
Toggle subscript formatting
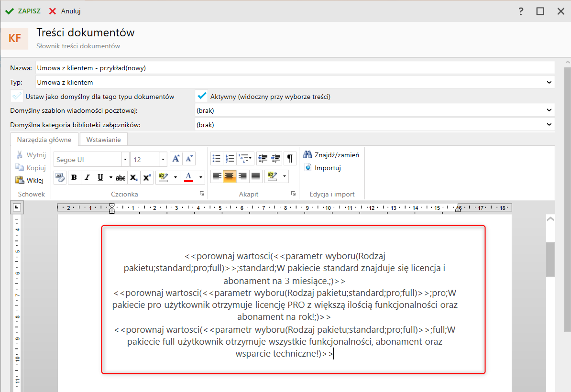coord(133,178)
